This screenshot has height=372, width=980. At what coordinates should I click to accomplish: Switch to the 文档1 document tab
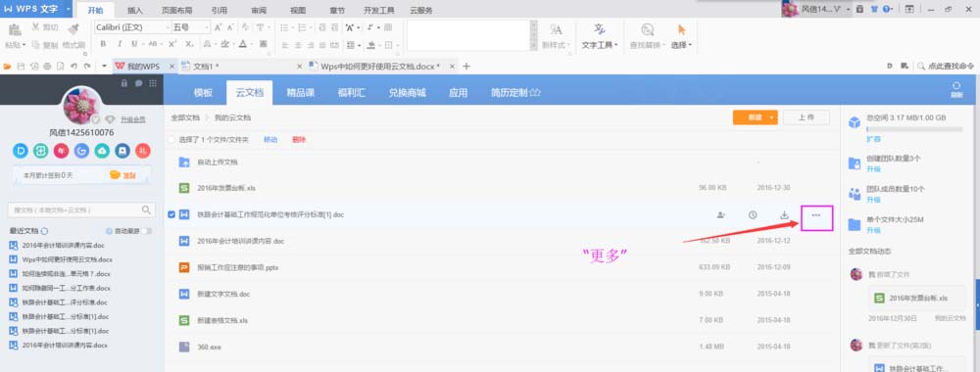241,67
